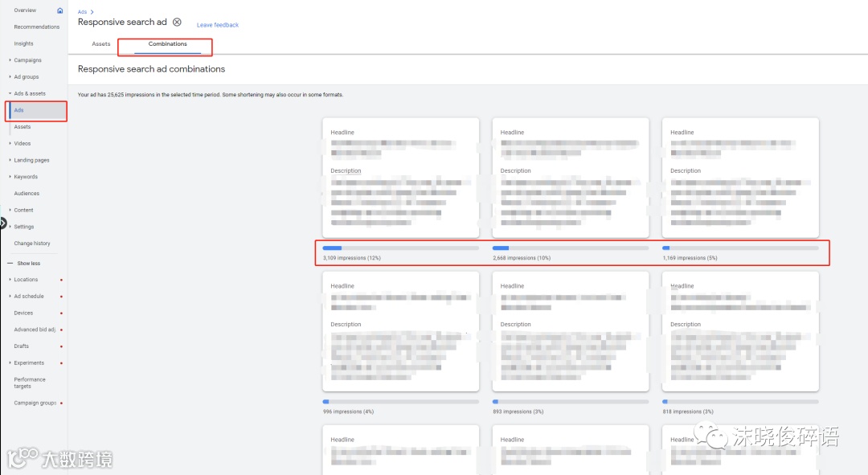
Task: Click the 893 impressions (3%) progress bar
Action: pyautogui.click(x=571, y=401)
